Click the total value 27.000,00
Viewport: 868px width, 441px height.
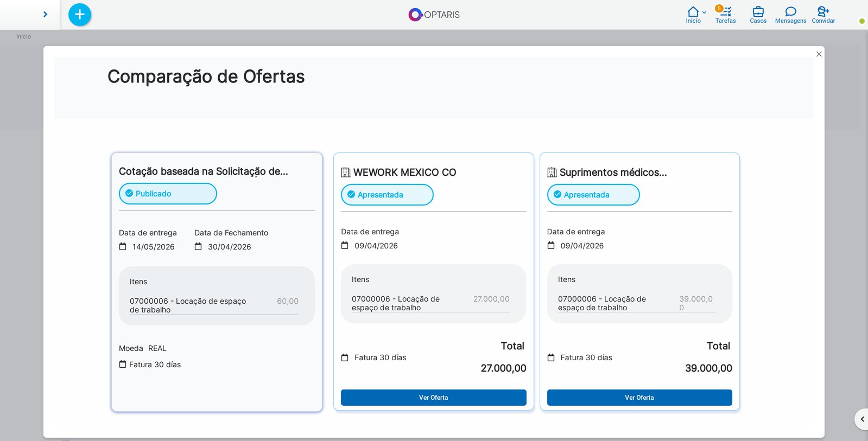click(x=503, y=368)
